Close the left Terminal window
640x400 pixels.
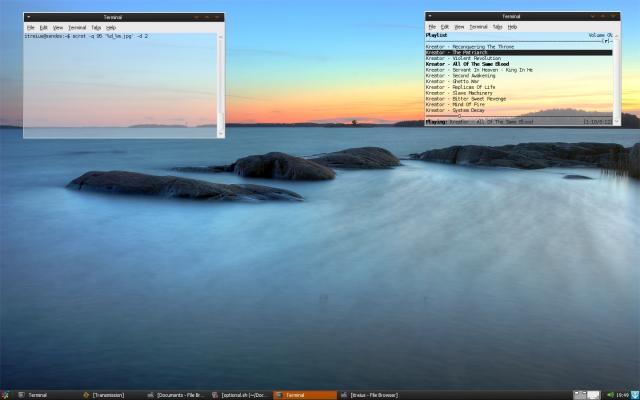point(218,17)
